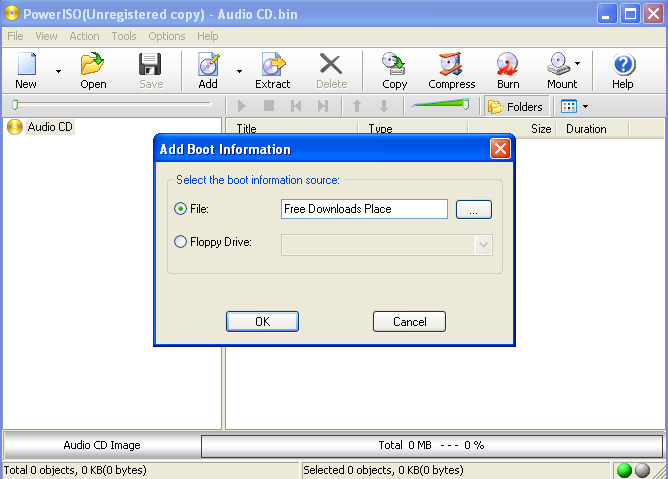Open the File menu
The width and height of the screenshot is (668, 479).
[15, 36]
